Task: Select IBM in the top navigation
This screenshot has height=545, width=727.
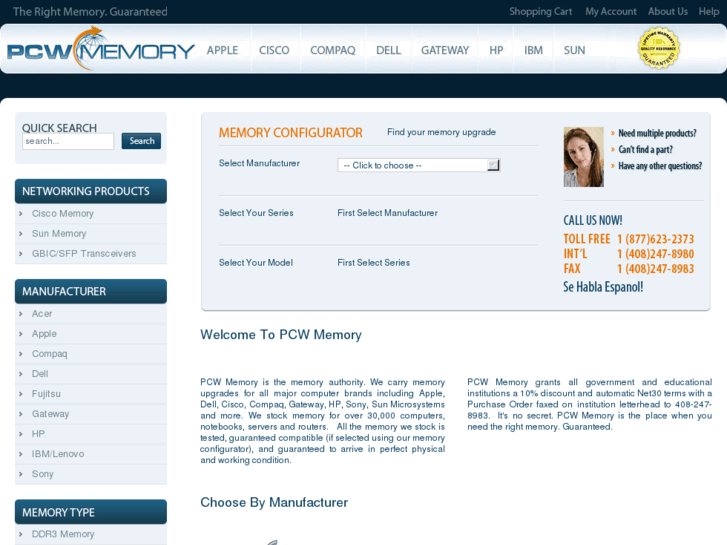Action: (533, 50)
